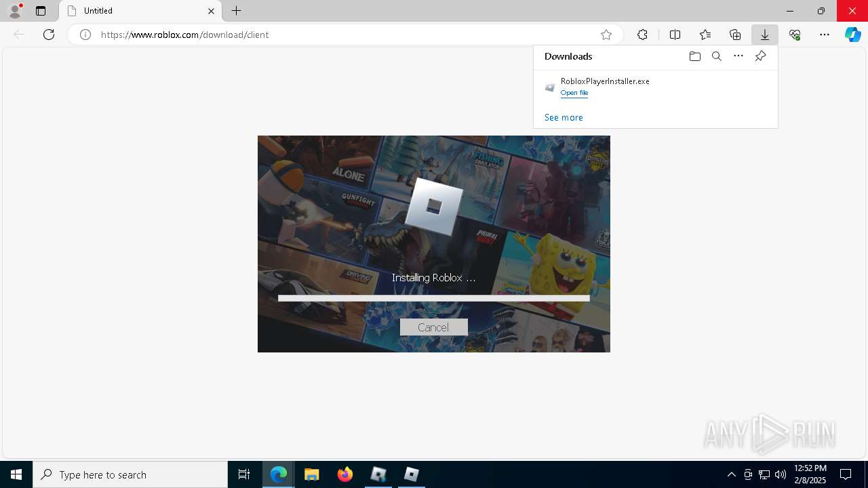This screenshot has width=868, height=488.
Task: Cancel the Roblox installation
Action: (x=433, y=327)
